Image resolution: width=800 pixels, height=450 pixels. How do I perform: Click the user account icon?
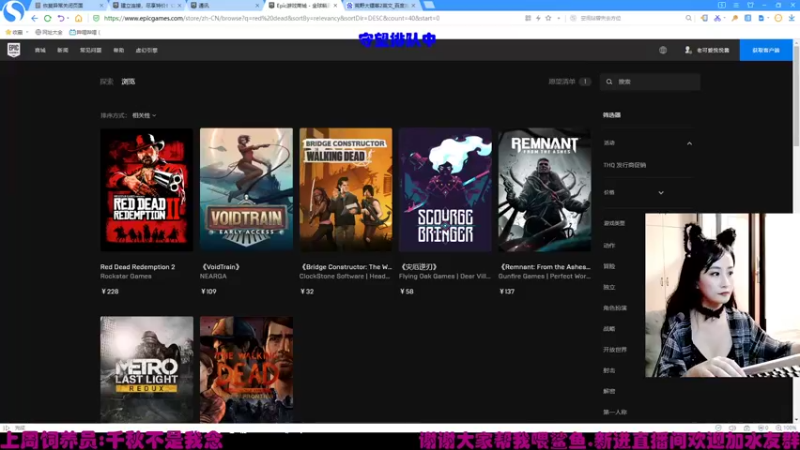[688, 50]
